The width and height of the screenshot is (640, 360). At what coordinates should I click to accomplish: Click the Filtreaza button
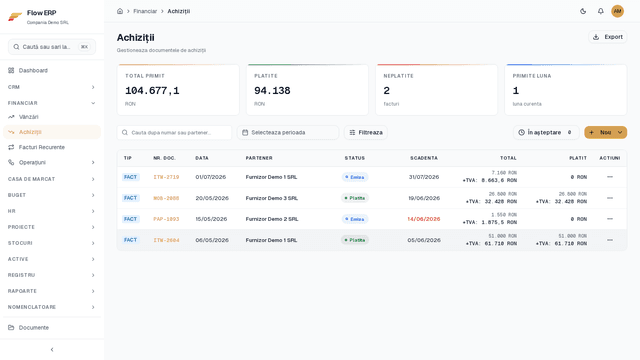coord(366,133)
